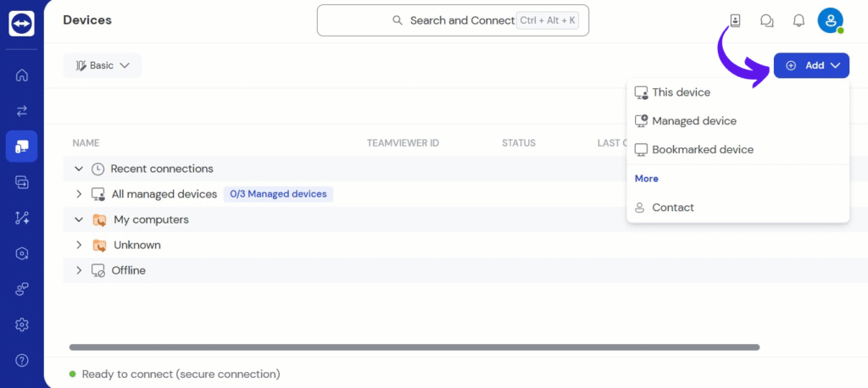868x388 pixels.
Task: Click the Managed device monitor icon
Action: click(x=641, y=121)
